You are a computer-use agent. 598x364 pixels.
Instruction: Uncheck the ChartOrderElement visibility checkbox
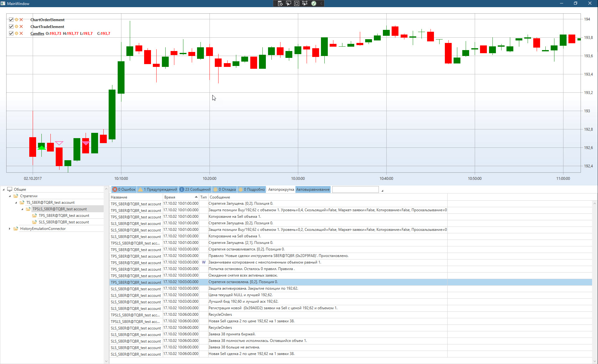click(x=11, y=20)
